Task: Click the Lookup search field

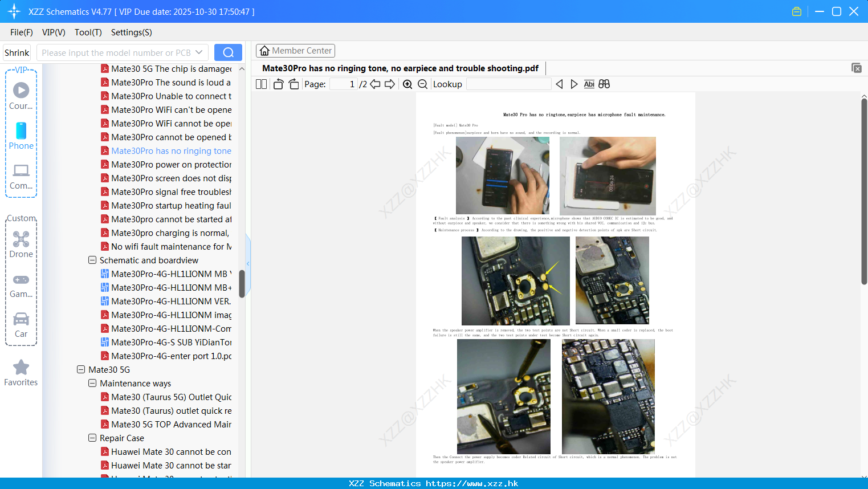Action: (508, 84)
